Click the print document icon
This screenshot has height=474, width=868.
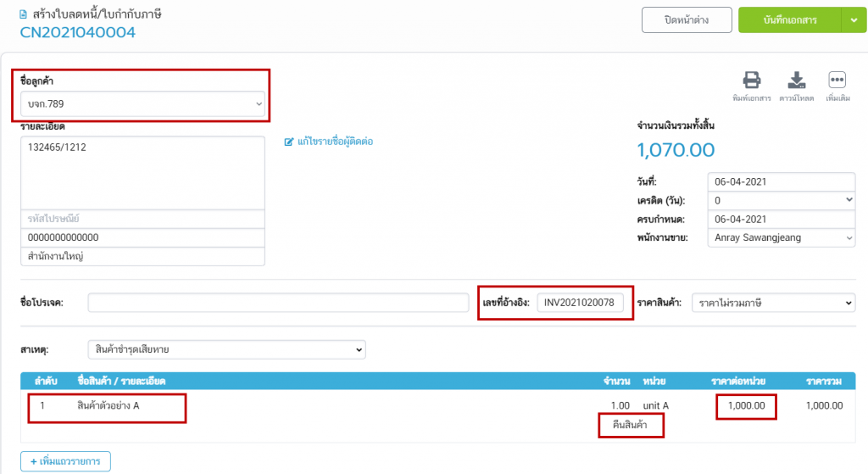point(751,81)
